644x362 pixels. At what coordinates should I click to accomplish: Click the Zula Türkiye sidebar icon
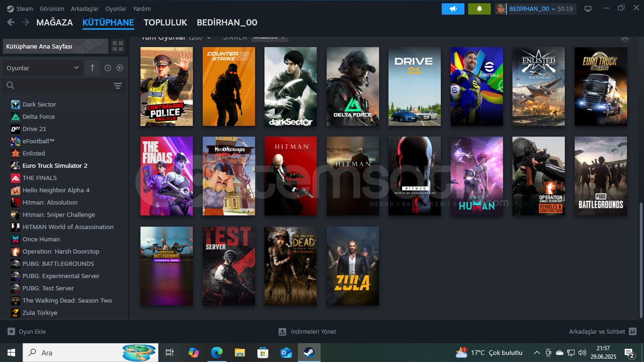(x=16, y=313)
